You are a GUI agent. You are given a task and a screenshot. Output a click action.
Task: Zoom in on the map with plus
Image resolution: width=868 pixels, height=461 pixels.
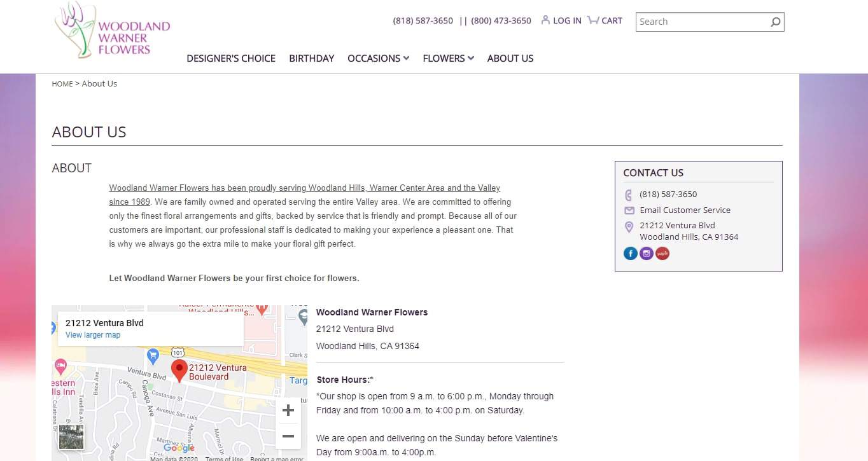pos(288,410)
